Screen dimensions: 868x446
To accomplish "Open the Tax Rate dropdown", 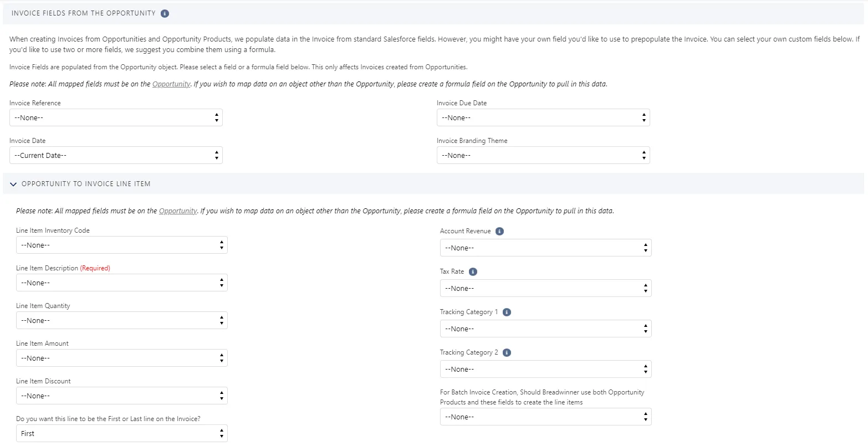I will (x=546, y=288).
